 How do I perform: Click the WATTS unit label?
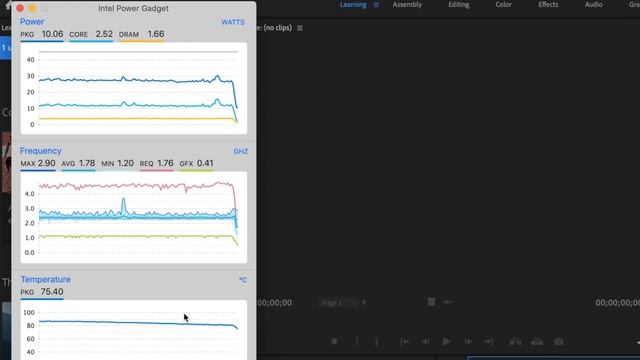pyautogui.click(x=233, y=22)
